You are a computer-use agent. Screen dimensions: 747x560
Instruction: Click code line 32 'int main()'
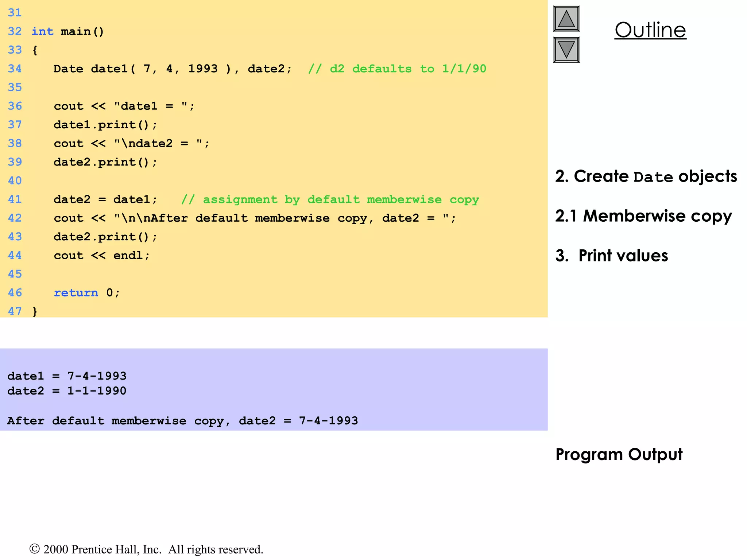click(x=68, y=32)
